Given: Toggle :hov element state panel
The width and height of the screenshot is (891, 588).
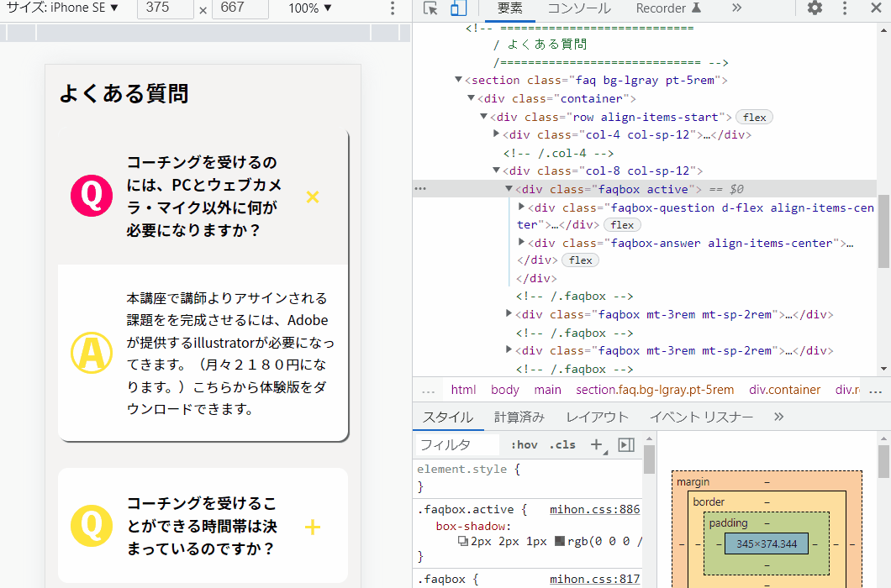Looking at the screenshot, I should click(524, 445).
